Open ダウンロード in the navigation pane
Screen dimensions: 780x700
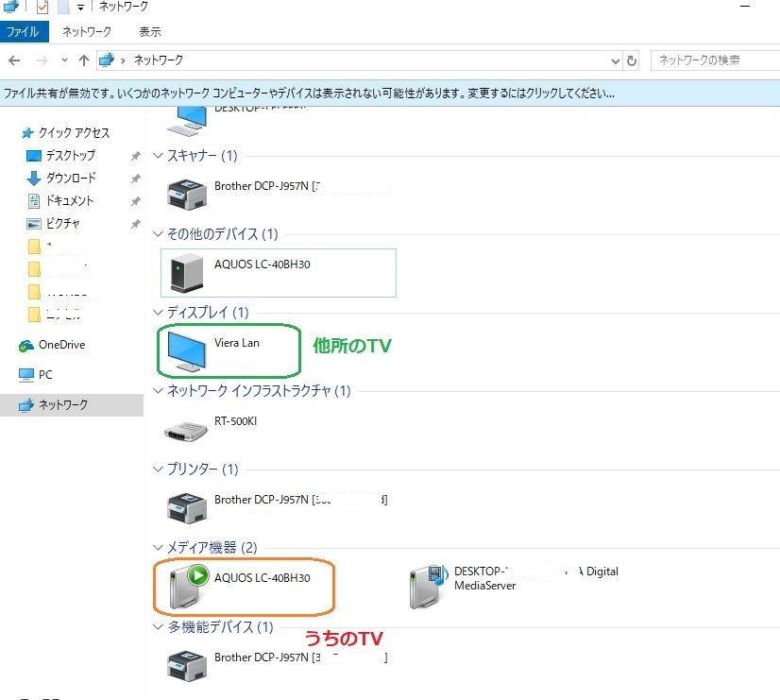[x=60, y=178]
